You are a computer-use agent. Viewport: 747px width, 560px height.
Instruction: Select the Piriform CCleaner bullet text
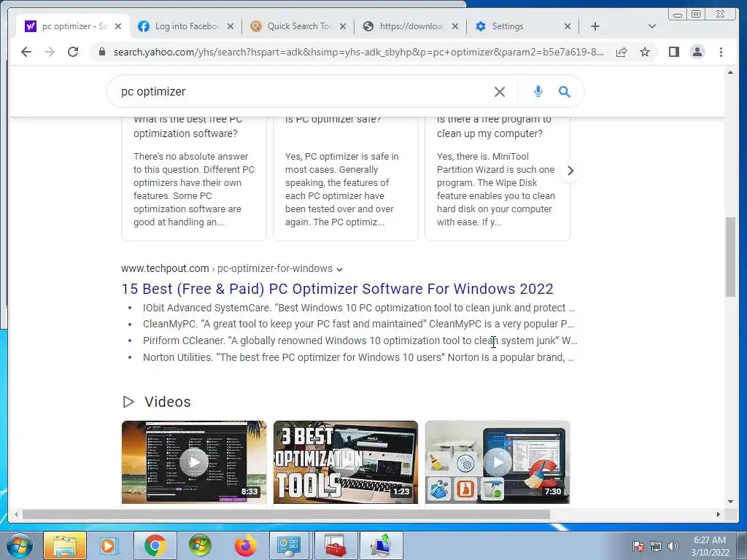click(x=360, y=341)
